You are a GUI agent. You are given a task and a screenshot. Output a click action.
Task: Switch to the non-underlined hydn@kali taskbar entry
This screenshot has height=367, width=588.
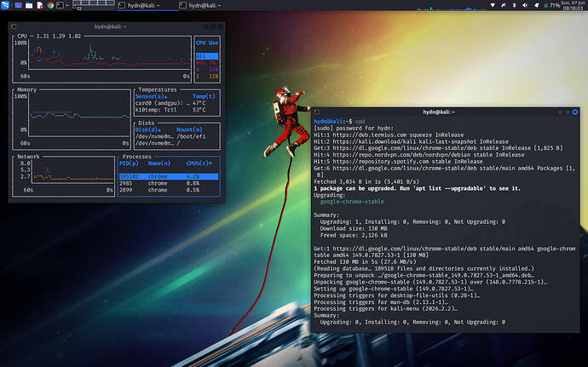point(208,5)
